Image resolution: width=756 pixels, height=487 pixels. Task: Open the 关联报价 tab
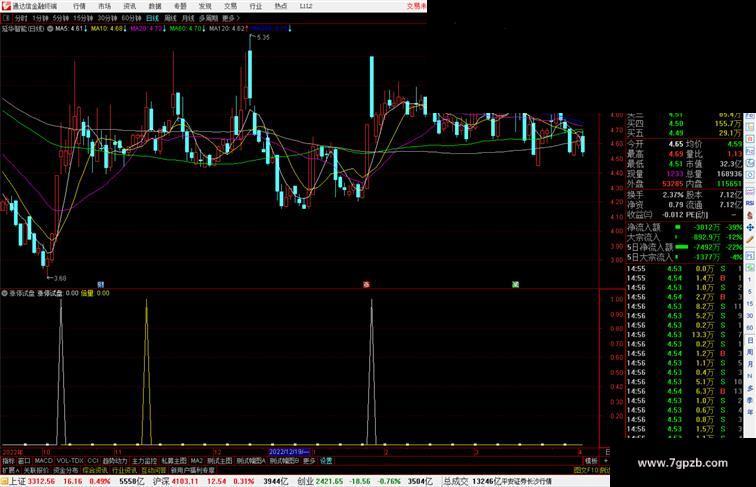tap(36, 470)
